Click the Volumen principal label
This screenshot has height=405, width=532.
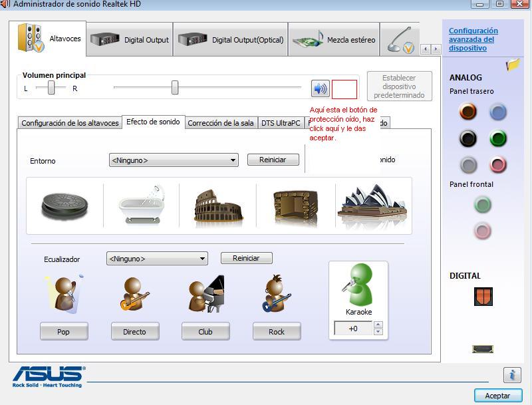click(x=54, y=75)
